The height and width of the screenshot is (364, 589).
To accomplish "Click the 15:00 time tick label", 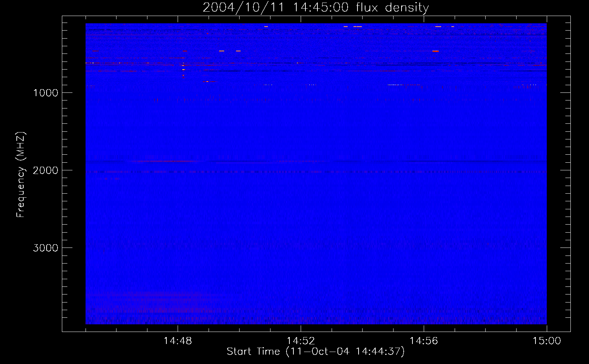I will (547, 341).
